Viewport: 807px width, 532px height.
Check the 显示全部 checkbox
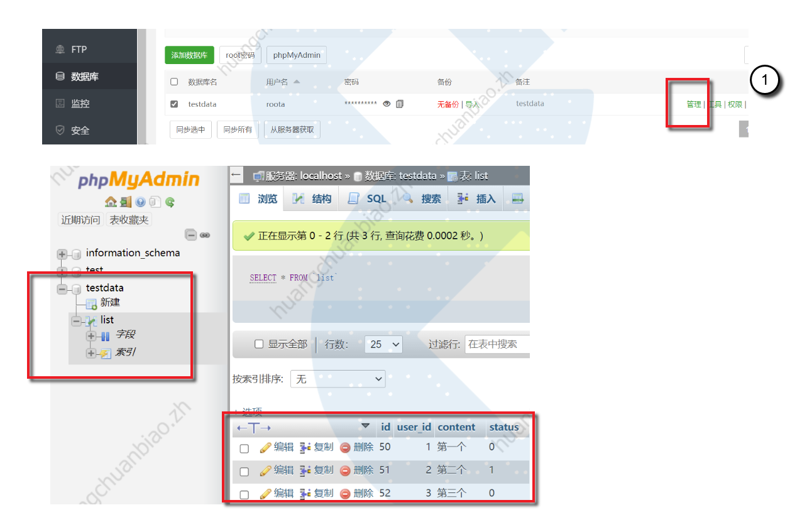tap(260, 344)
